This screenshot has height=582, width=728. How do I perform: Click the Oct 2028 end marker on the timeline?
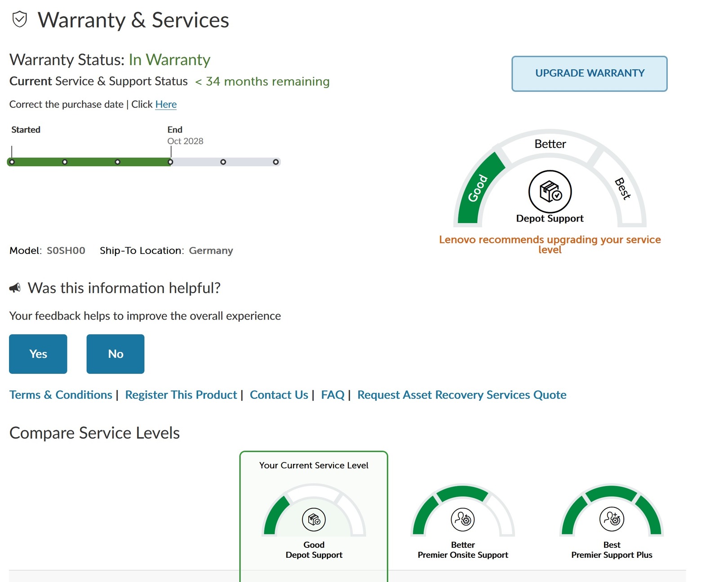[x=170, y=162]
